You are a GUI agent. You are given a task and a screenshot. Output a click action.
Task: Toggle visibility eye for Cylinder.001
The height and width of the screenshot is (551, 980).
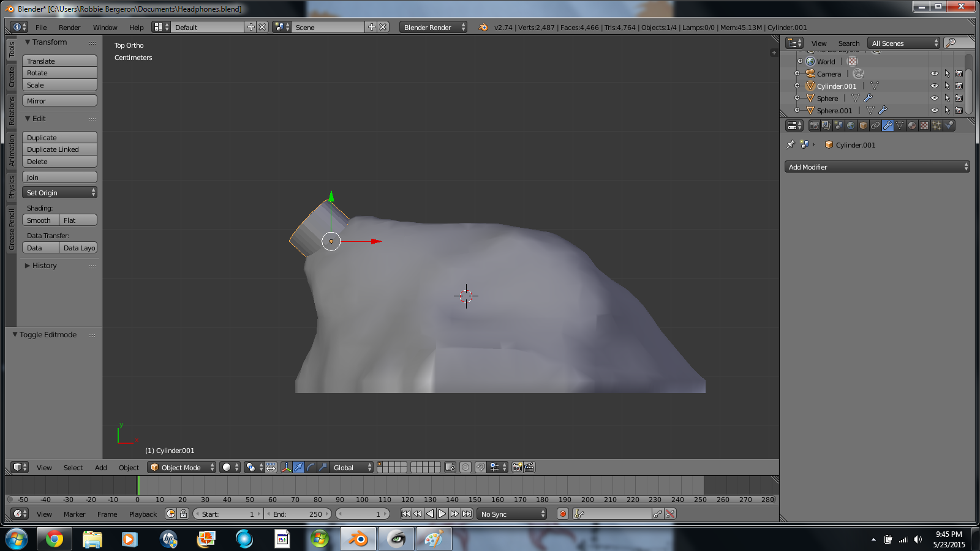coord(935,86)
